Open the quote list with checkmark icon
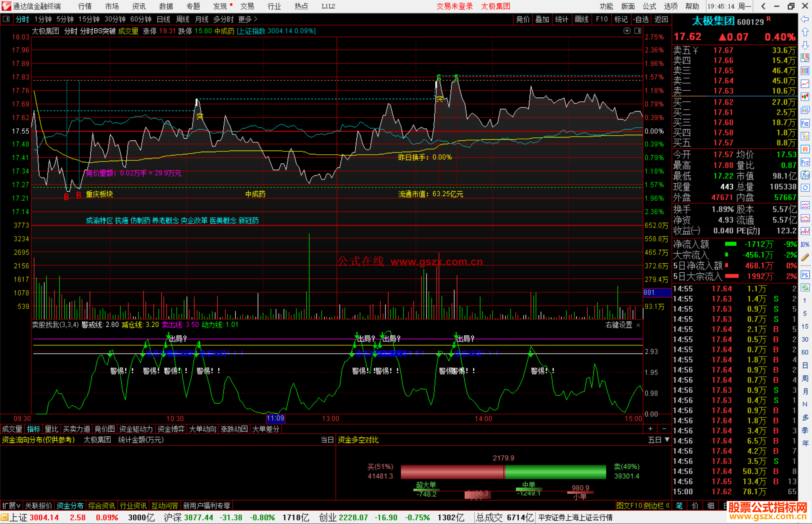The image size is (812, 524). tap(805, 58)
